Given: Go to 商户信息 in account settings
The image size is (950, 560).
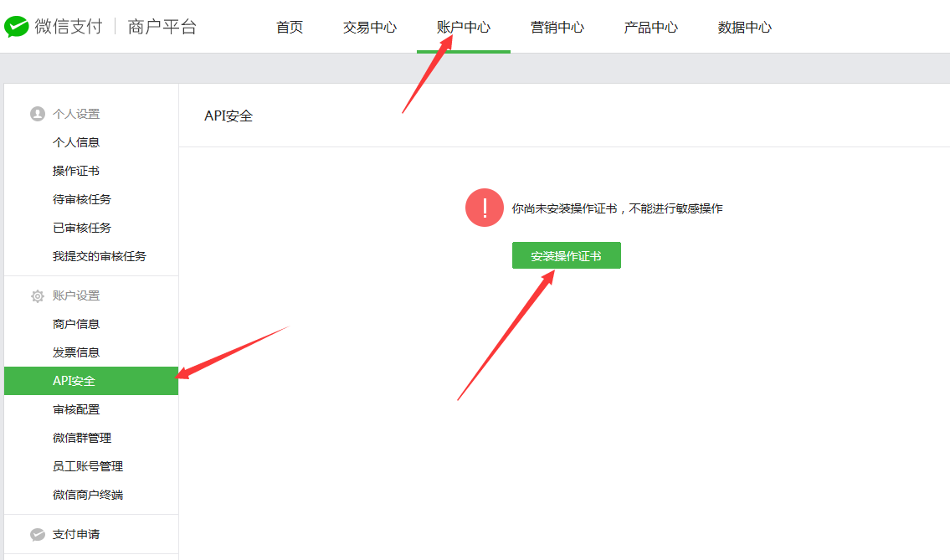Looking at the screenshot, I should point(76,324).
